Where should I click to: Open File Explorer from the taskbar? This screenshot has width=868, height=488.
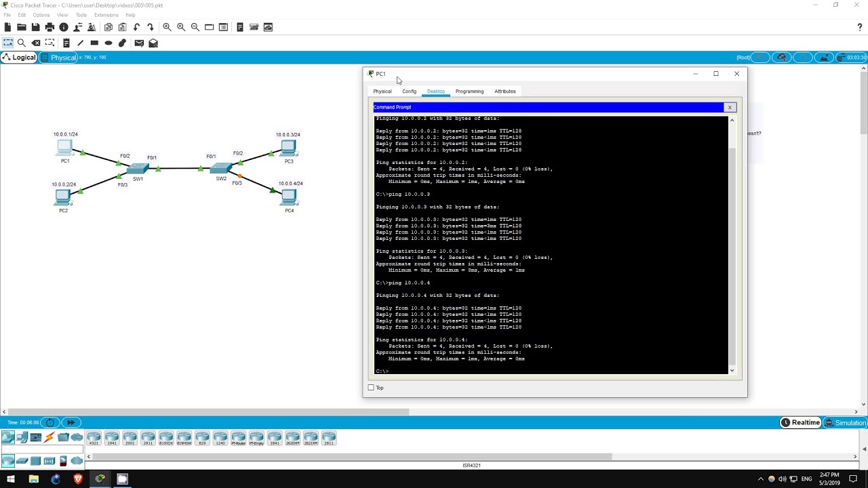click(33, 479)
